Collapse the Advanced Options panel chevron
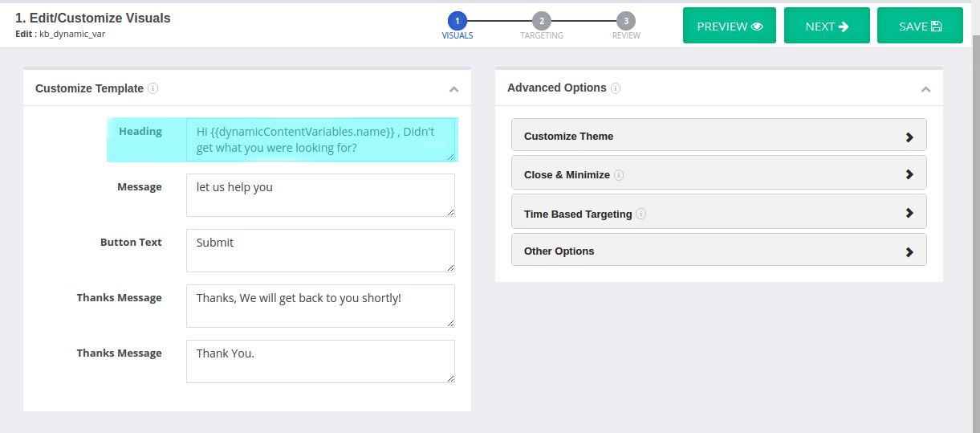The width and height of the screenshot is (980, 433). pyautogui.click(x=925, y=89)
